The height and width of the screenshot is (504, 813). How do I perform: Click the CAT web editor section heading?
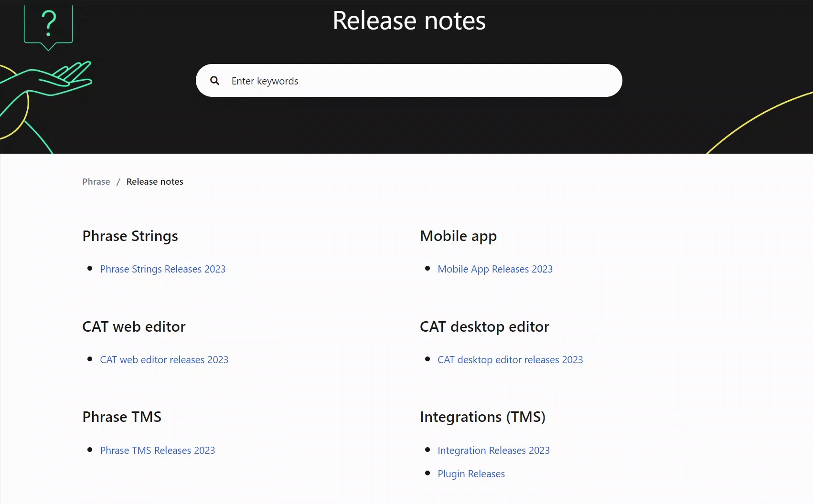134,326
